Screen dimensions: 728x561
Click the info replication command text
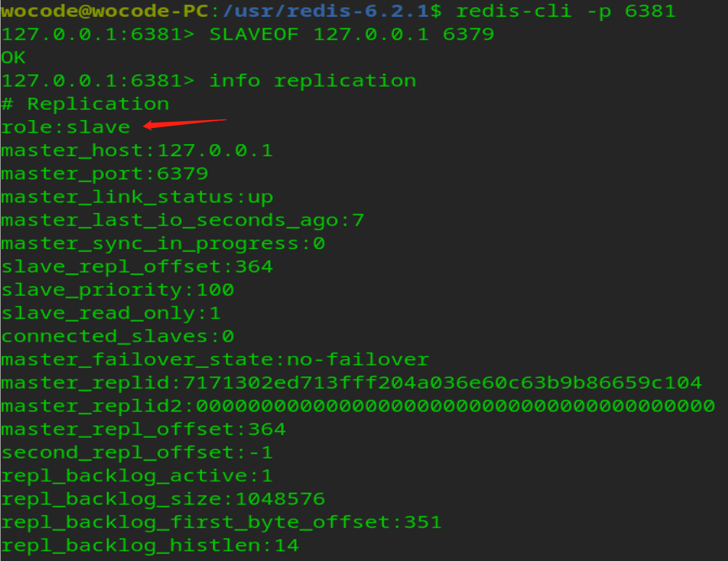pos(312,81)
